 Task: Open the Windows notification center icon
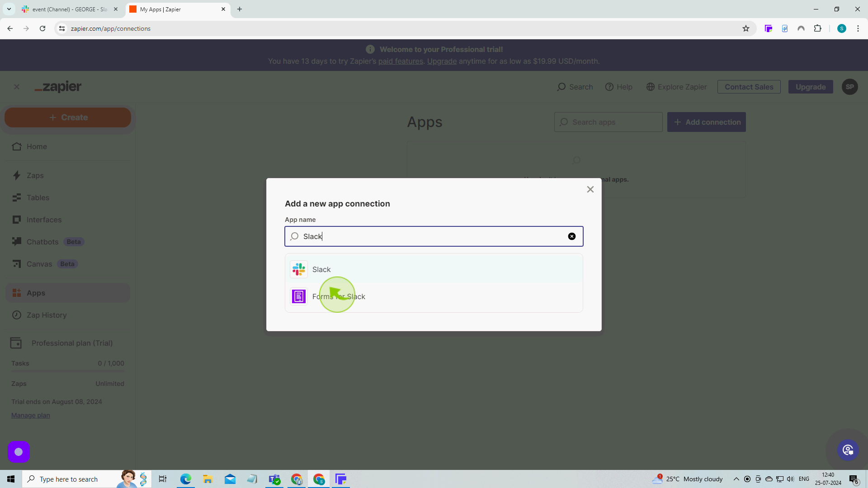point(854,479)
